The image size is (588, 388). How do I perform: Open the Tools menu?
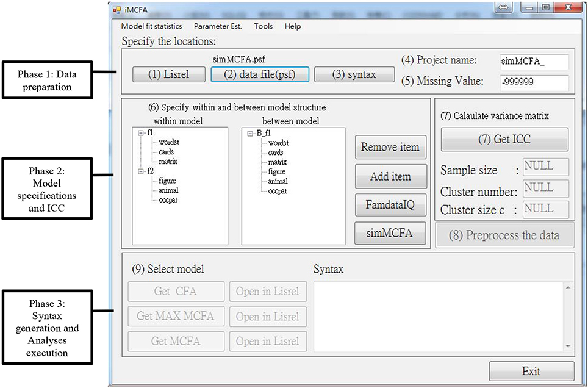(x=264, y=26)
